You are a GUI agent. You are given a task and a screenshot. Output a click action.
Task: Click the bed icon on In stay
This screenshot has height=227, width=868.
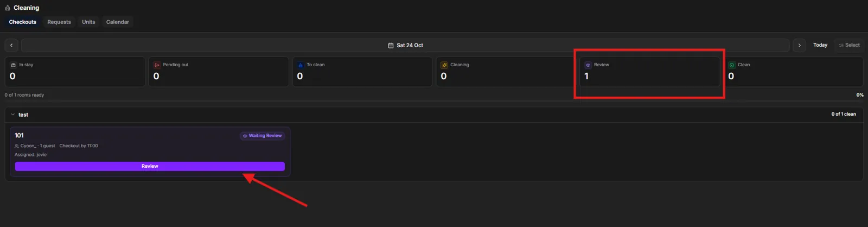(14, 65)
